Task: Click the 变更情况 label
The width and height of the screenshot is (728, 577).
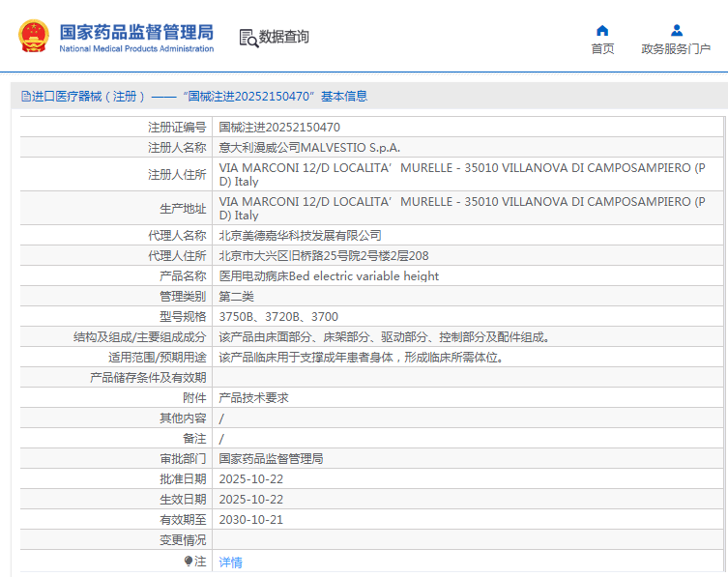Action: (x=183, y=540)
